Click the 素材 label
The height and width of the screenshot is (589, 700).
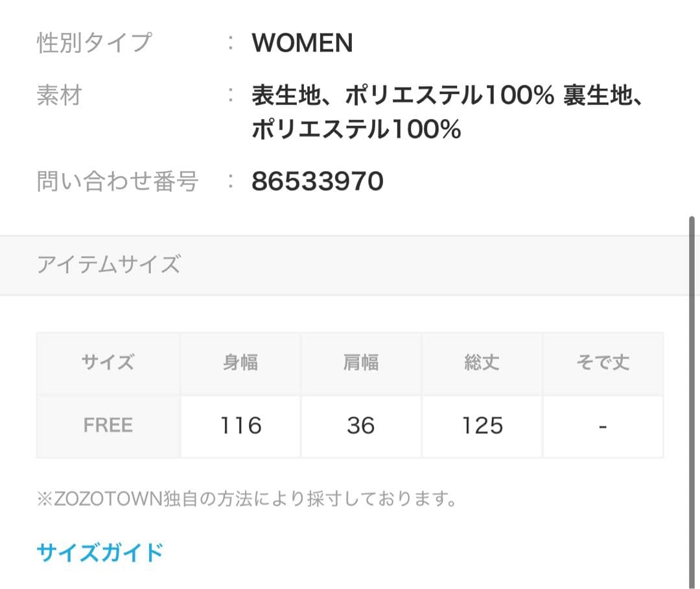click(x=59, y=96)
